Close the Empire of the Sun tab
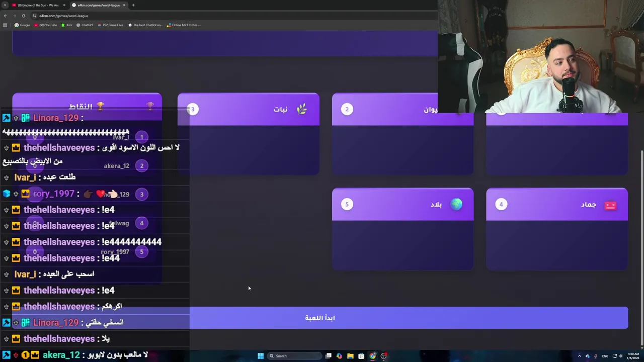This screenshot has height=362, width=644. pyautogui.click(x=64, y=5)
